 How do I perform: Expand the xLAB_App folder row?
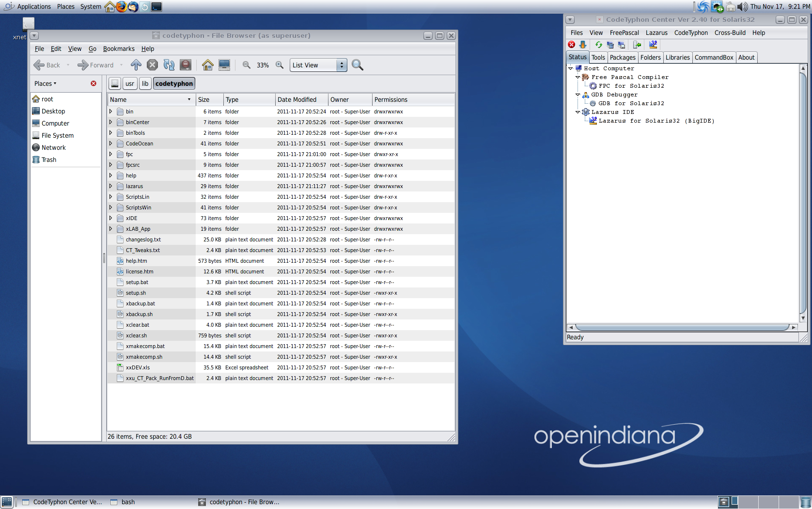click(x=110, y=229)
